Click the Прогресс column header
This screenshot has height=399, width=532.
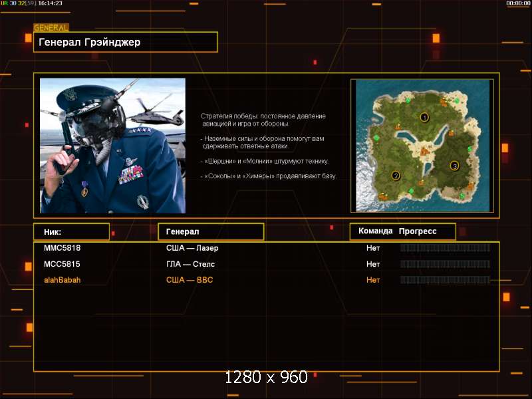[418, 231]
